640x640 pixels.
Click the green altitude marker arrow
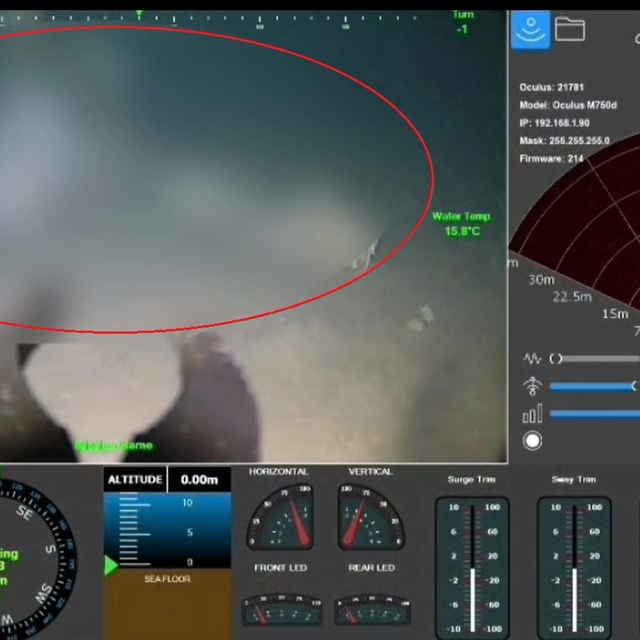tap(110, 566)
